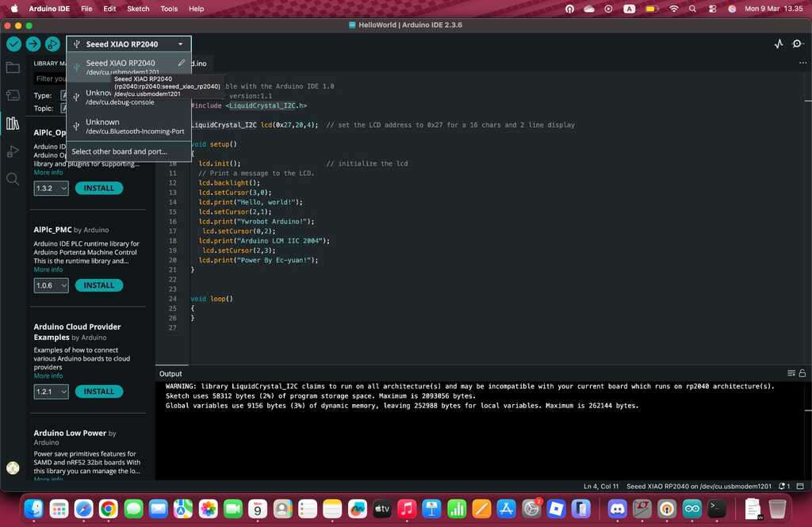Open the Edit menu
This screenshot has height=527, width=812.
pyautogui.click(x=109, y=9)
